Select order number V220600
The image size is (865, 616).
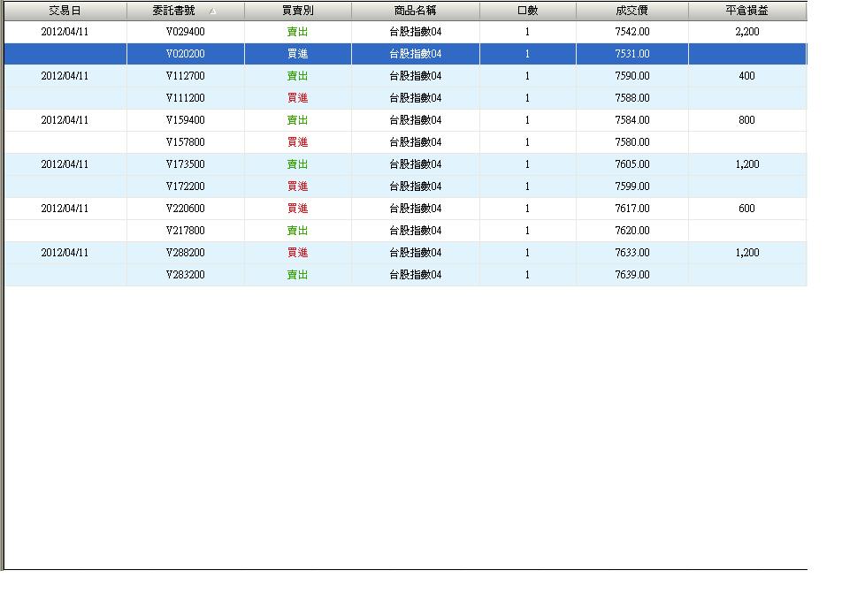click(x=186, y=209)
